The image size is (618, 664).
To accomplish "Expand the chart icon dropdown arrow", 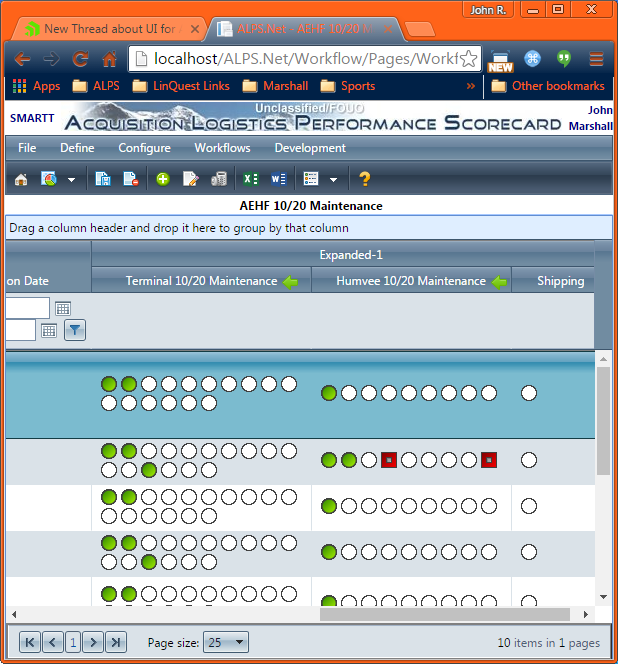I will 72,180.
